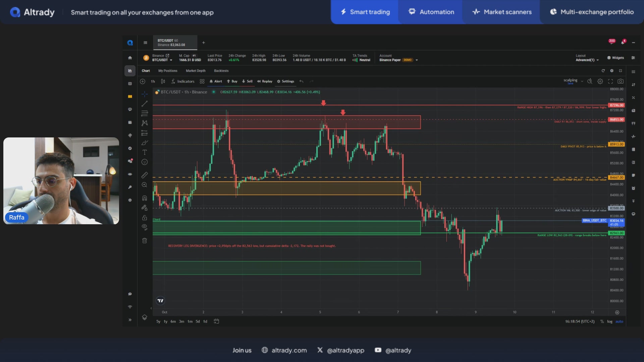644x362 pixels.
Task: Go to the Home icon in sidebar
Action: tap(130, 58)
